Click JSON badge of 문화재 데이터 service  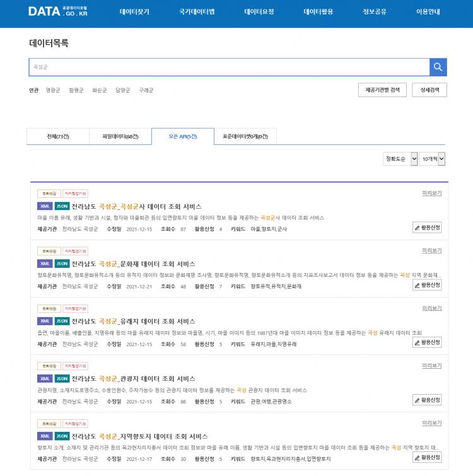(62, 264)
